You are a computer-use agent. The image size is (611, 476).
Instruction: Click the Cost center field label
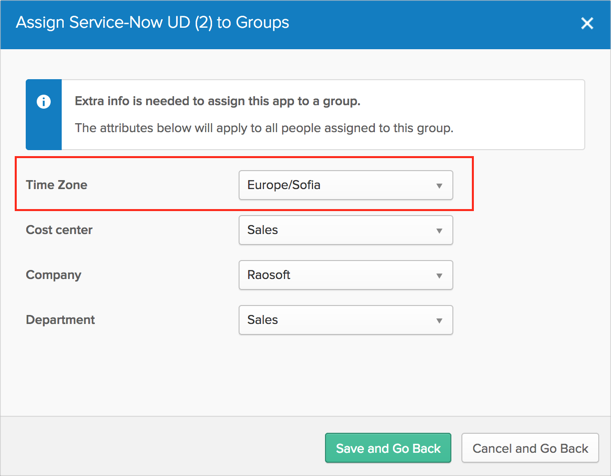(59, 230)
